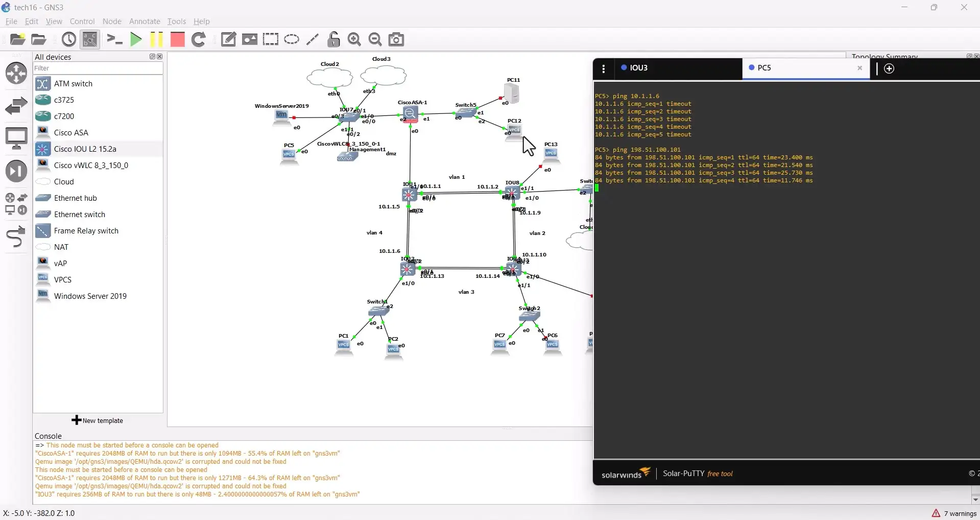
Task: Select the Draw ellipse tool
Action: point(292,39)
